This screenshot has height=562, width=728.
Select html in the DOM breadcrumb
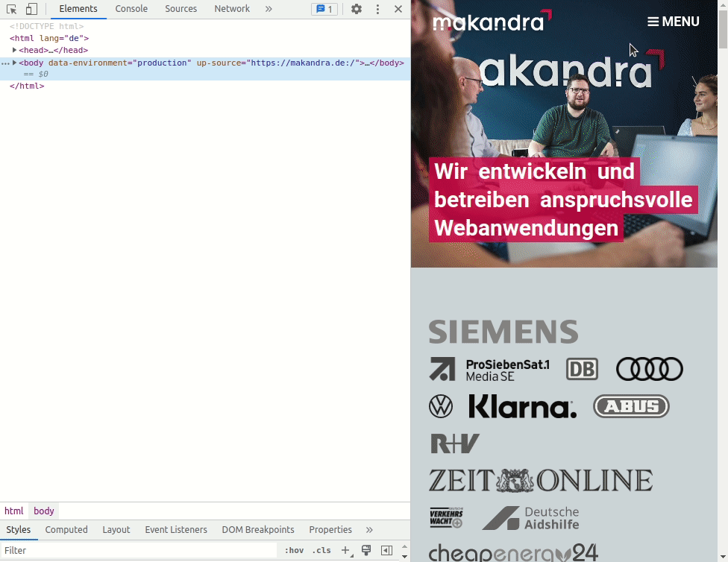(14, 511)
